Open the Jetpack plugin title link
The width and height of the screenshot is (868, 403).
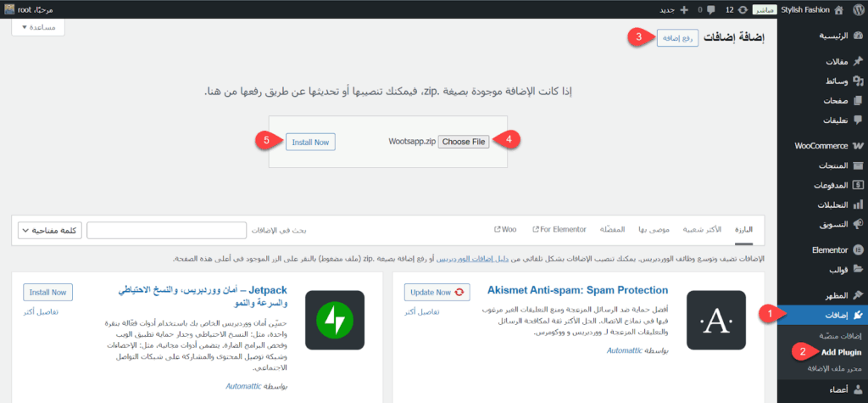(204, 297)
